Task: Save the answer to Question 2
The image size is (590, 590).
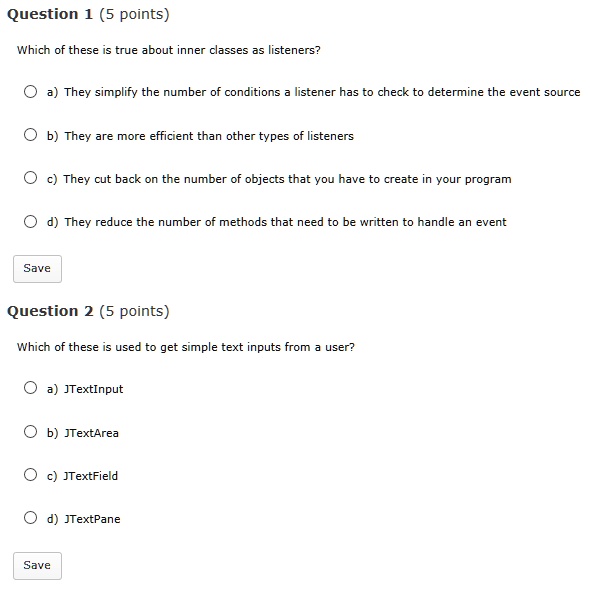Action: coord(37,566)
